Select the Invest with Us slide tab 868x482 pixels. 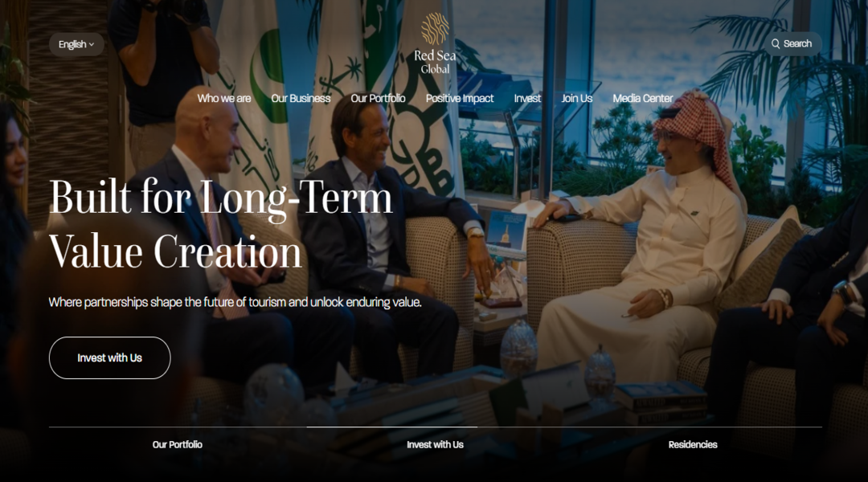pos(435,444)
